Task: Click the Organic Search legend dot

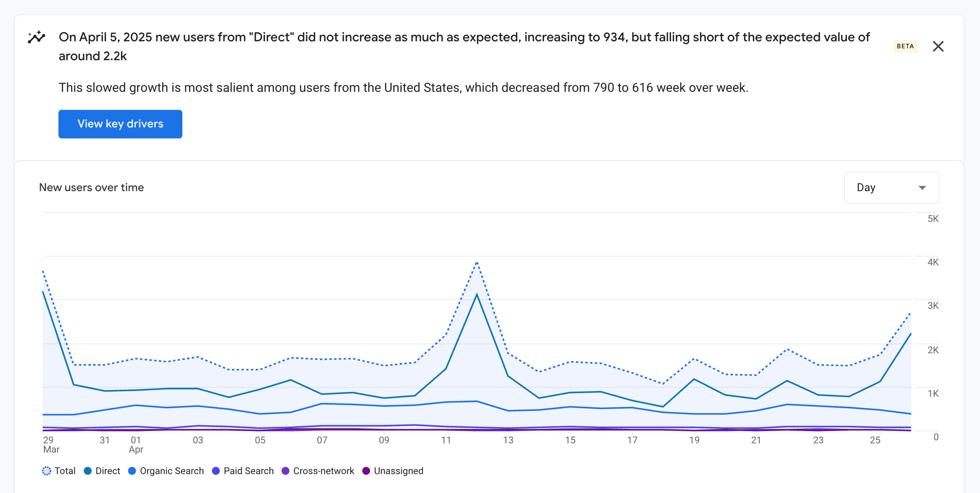Action: click(132, 471)
